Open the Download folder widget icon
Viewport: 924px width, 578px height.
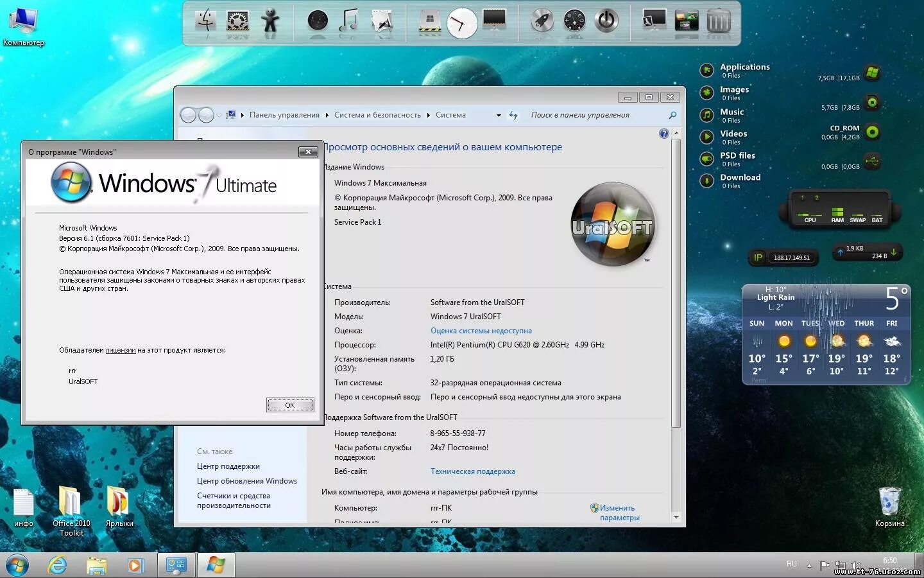[706, 180]
